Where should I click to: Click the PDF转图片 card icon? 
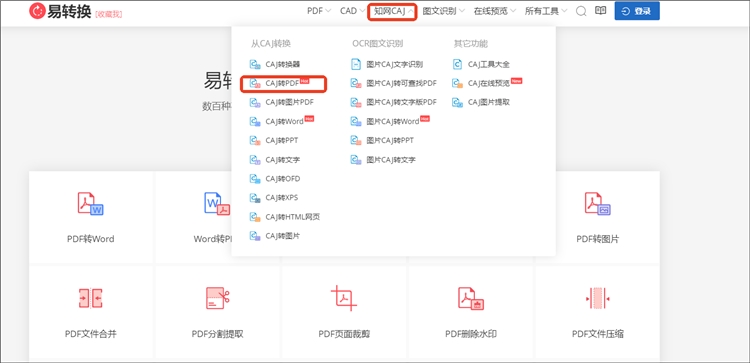[x=597, y=203]
